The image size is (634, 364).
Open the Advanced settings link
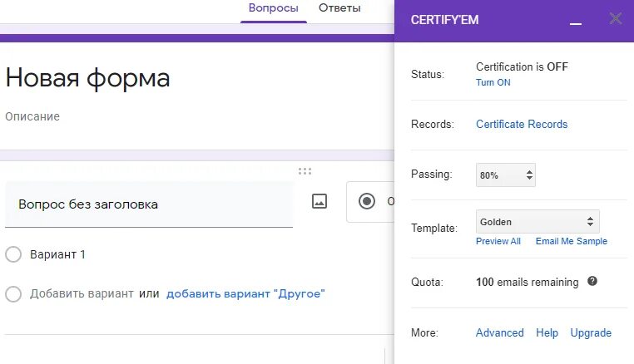coord(500,333)
